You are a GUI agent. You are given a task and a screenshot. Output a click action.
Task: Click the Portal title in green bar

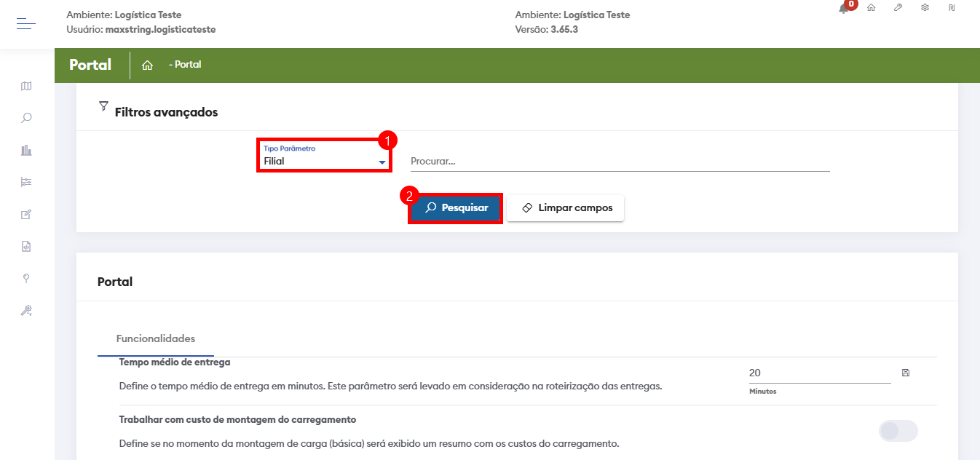click(90, 65)
